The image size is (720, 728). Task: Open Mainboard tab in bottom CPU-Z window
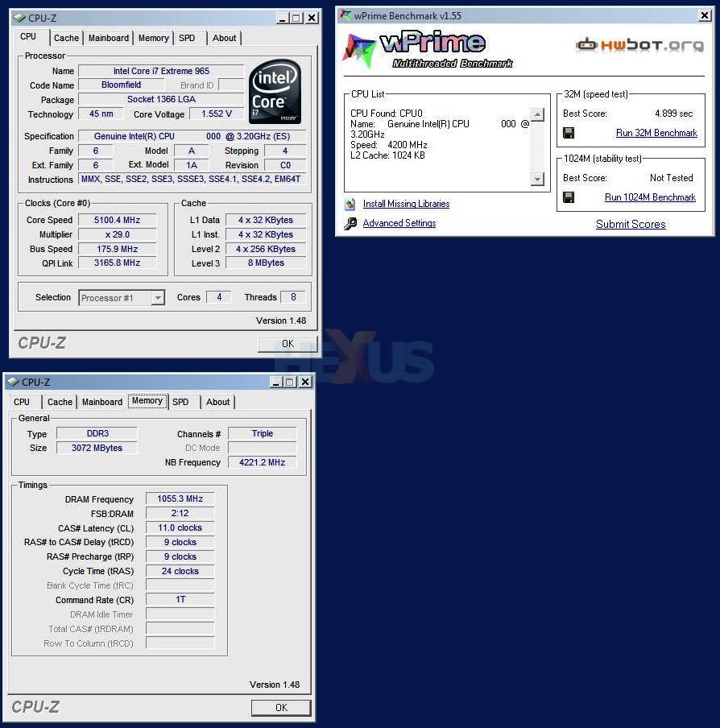click(x=102, y=402)
